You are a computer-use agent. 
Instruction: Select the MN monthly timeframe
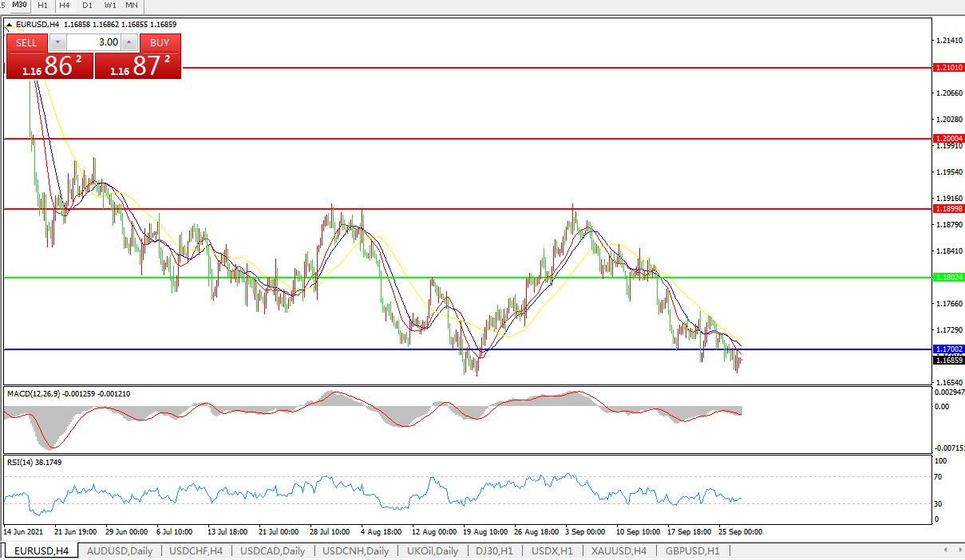[132, 5]
